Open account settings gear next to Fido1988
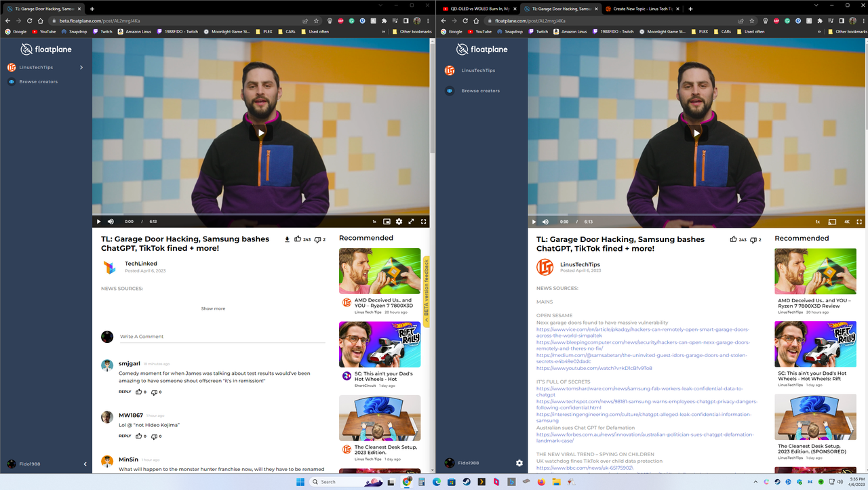868x490 pixels. point(519,463)
